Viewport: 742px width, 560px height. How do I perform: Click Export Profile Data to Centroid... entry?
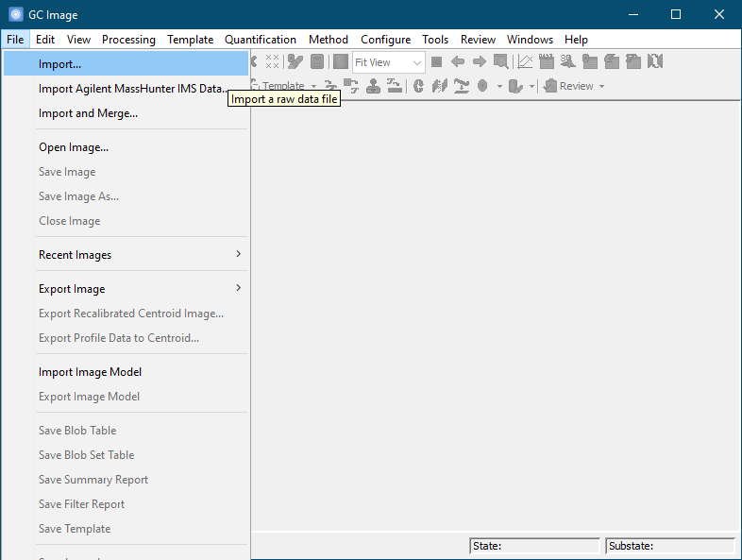click(126, 338)
